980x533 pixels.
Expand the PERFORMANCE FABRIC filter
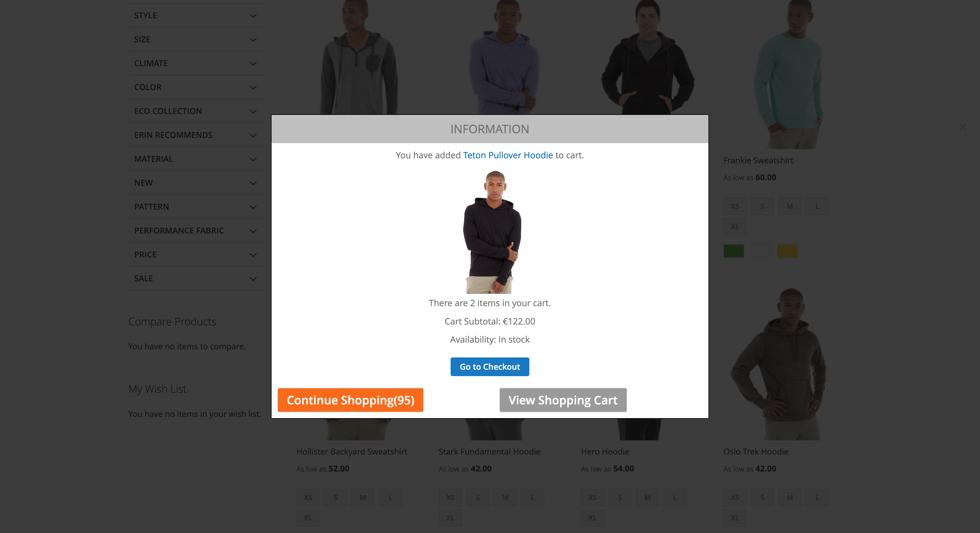[196, 231]
